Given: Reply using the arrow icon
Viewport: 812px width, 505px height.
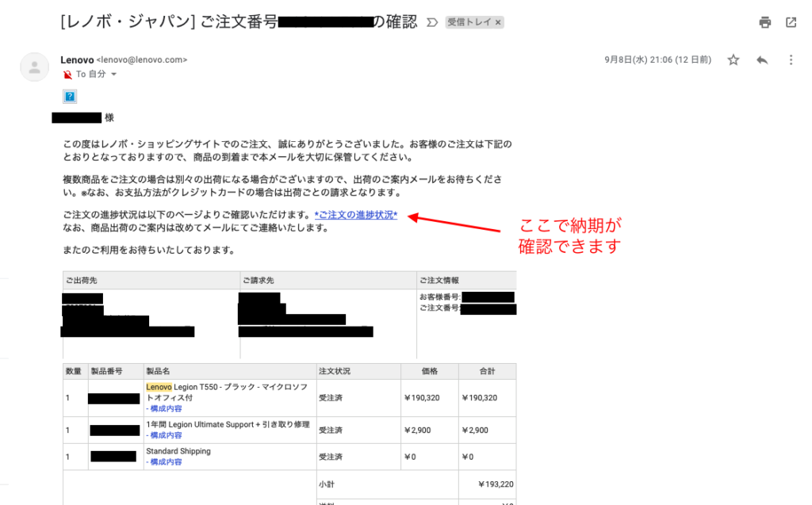Looking at the screenshot, I should (x=762, y=60).
